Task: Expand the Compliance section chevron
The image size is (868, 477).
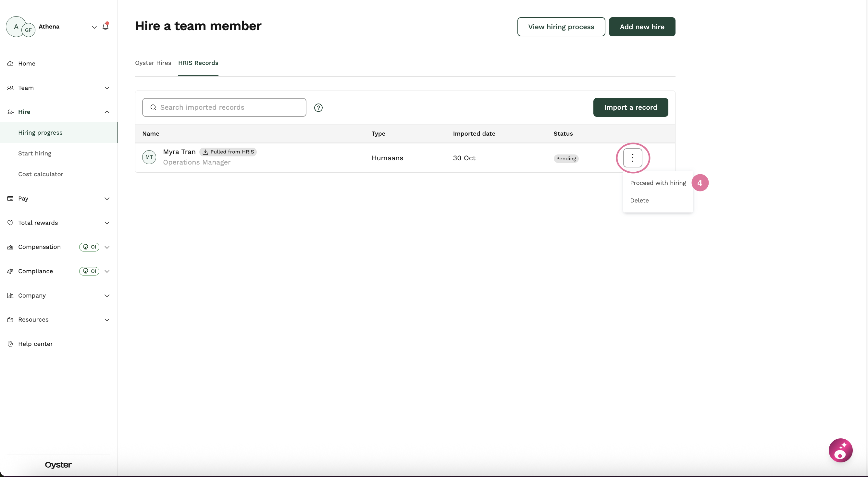Action: [107, 272]
